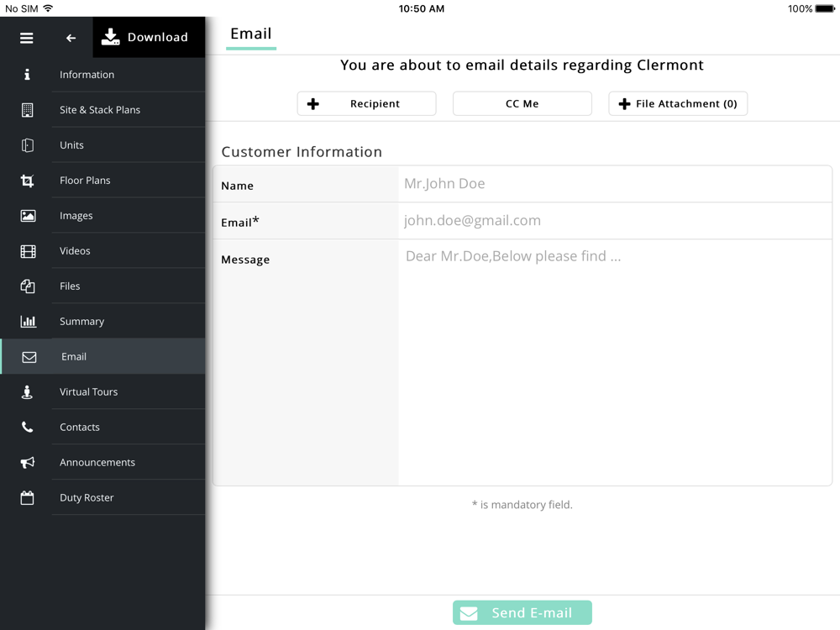This screenshot has height=630, width=840.
Task: Click the Download label
Action: pos(158,37)
